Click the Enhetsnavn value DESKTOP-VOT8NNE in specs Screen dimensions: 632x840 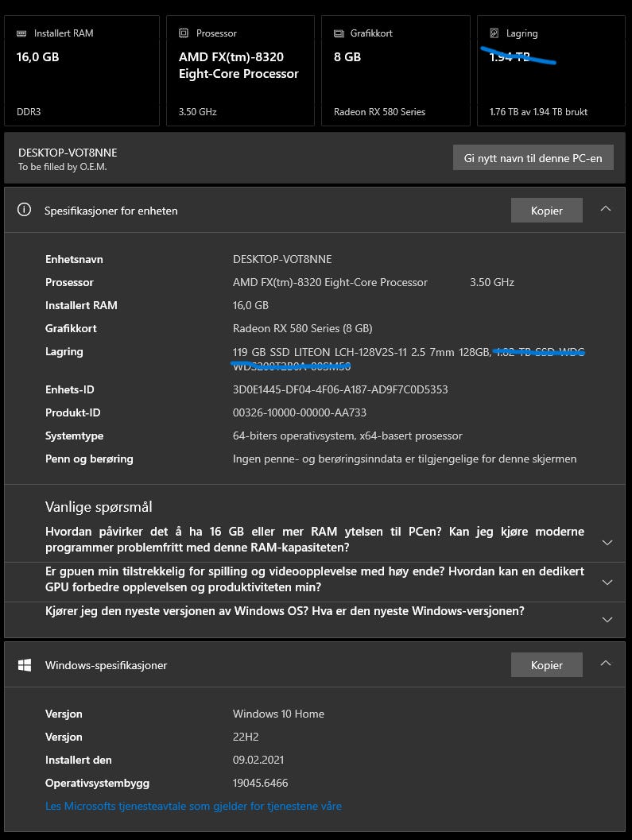point(282,259)
